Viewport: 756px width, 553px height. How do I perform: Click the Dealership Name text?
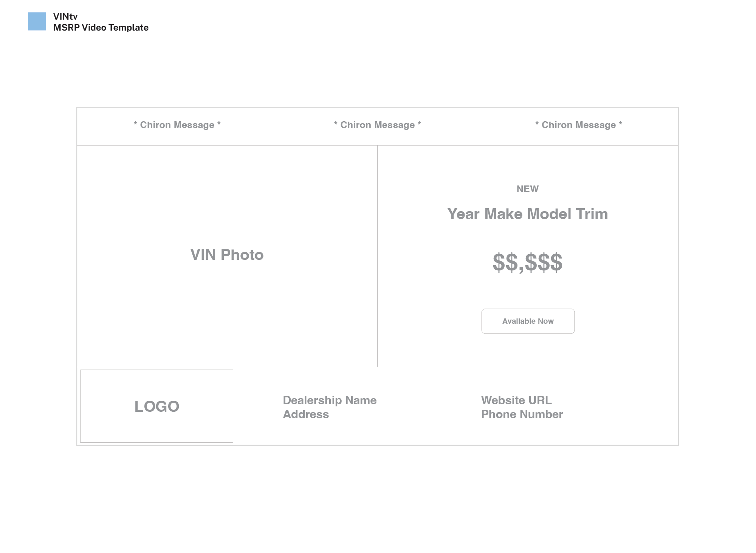[x=330, y=400]
